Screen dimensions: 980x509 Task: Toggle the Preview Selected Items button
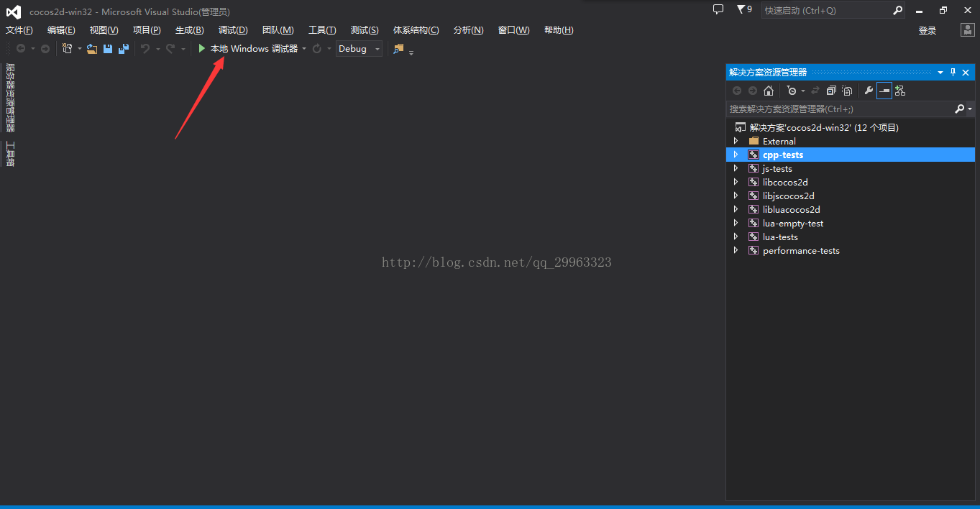click(884, 91)
